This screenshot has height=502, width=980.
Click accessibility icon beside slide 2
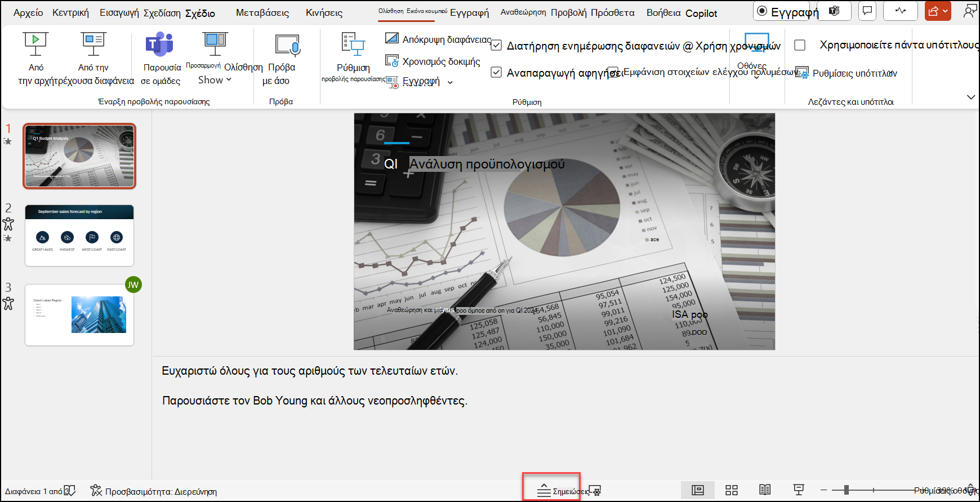pos(8,224)
